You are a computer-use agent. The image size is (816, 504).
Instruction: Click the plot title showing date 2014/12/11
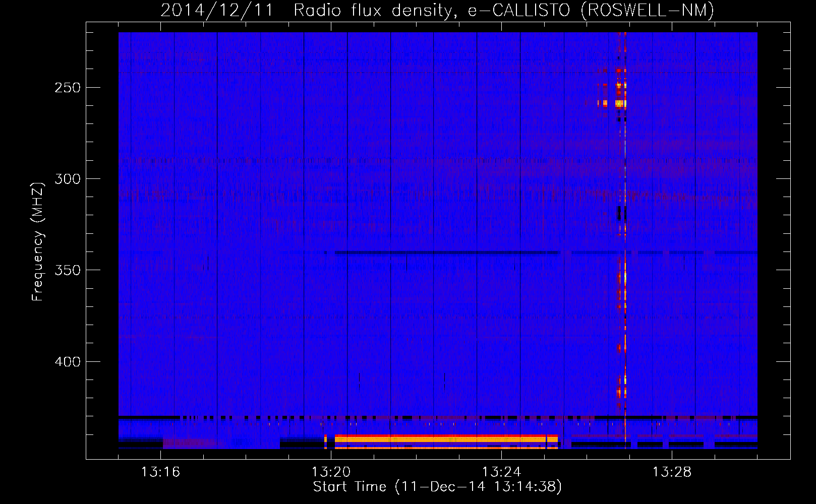pos(437,10)
